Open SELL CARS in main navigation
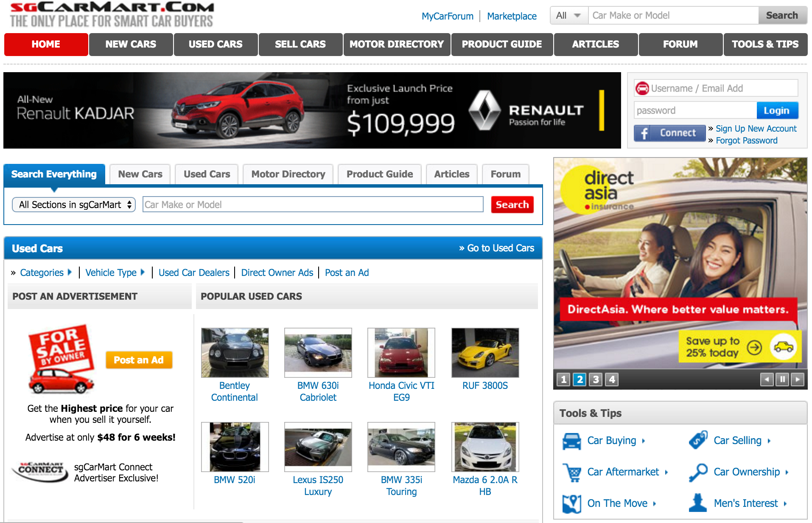812x523 pixels. click(x=301, y=45)
